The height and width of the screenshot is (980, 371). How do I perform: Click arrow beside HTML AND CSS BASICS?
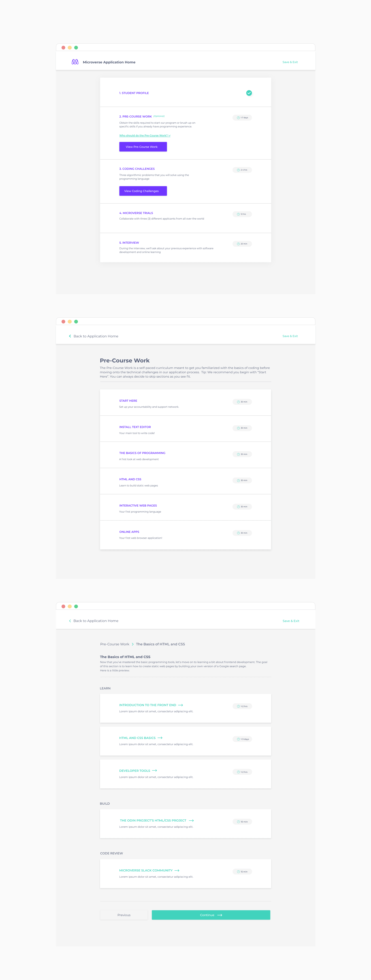point(160,738)
